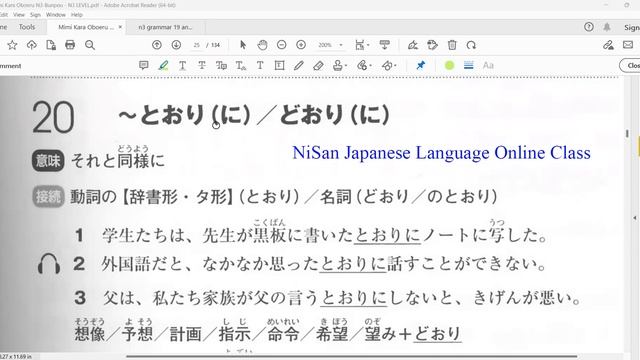Select the underline text tool

(182, 65)
